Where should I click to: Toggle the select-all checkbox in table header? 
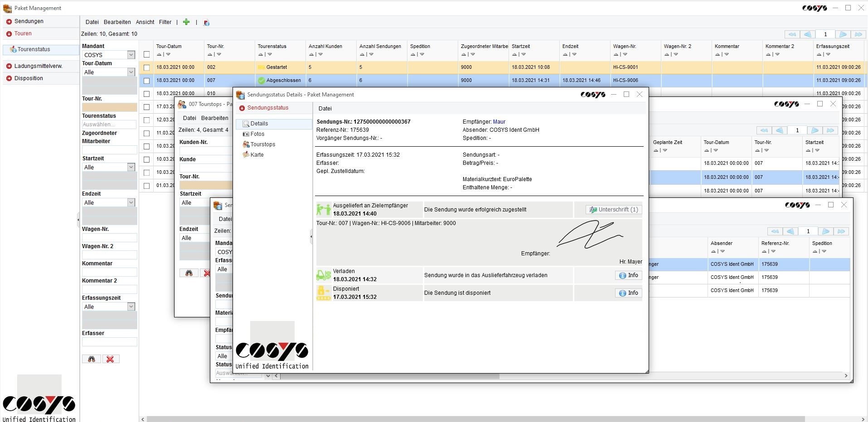[146, 54]
